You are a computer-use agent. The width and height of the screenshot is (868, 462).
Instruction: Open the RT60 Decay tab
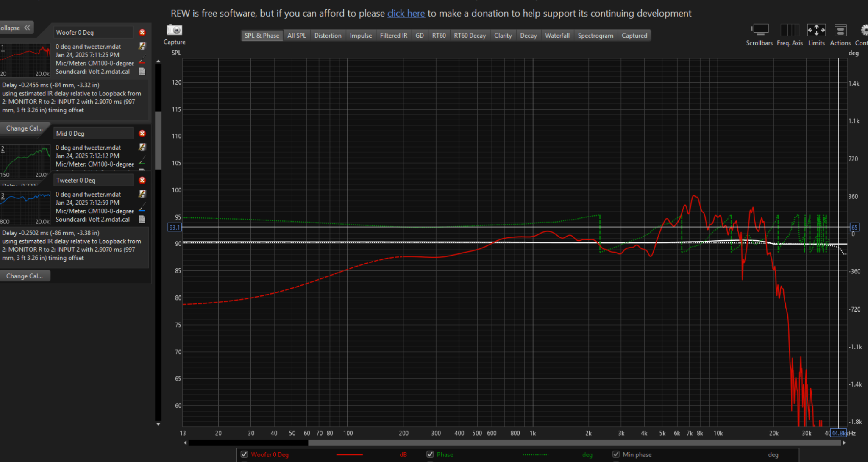click(x=470, y=36)
